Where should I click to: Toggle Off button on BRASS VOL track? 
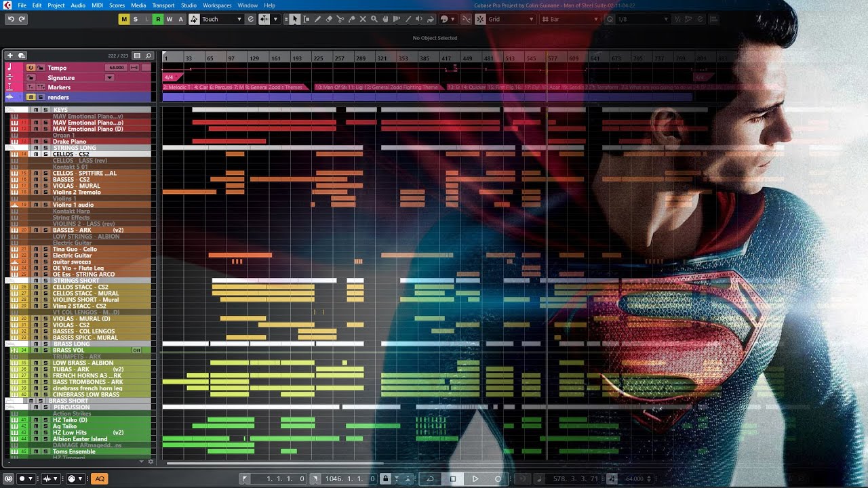(136, 350)
